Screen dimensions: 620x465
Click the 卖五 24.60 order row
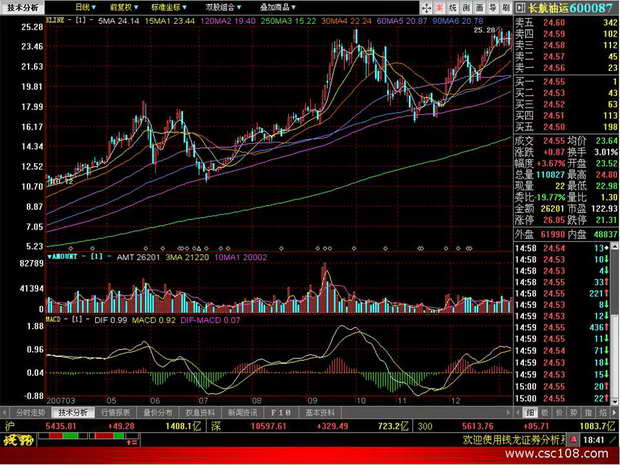click(566, 23)
